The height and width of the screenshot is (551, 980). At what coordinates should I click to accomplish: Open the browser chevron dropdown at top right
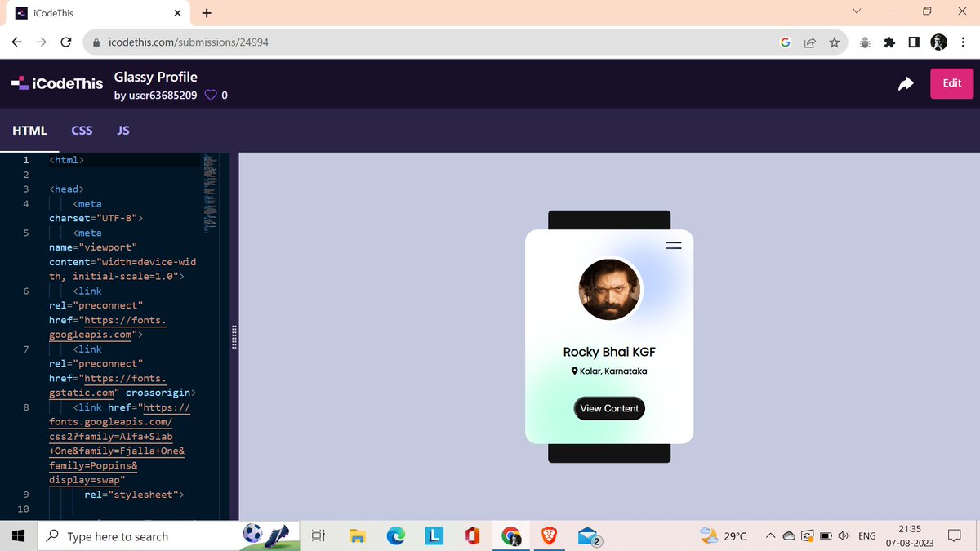(x=856, y=11)
